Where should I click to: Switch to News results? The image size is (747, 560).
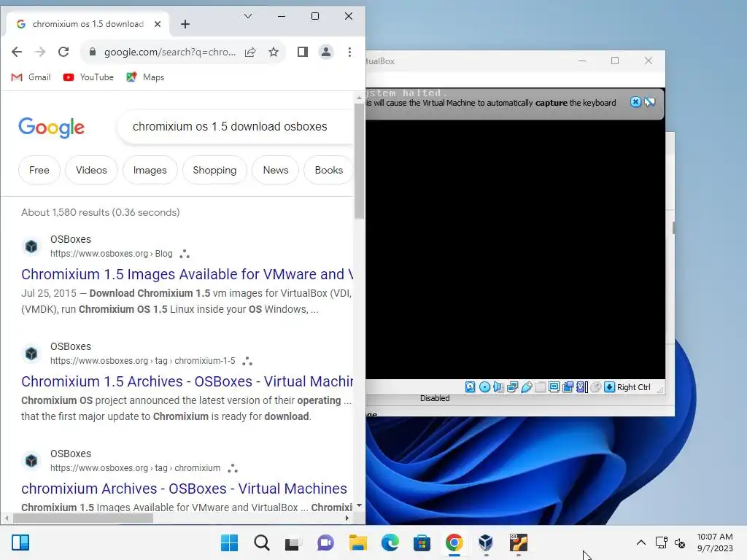[x=276, y=170]
